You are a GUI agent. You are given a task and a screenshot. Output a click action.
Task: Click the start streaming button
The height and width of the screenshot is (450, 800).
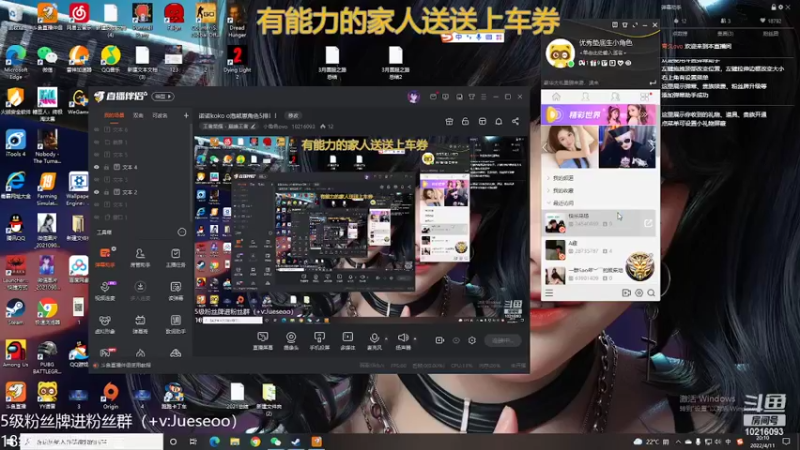point(502,340)
